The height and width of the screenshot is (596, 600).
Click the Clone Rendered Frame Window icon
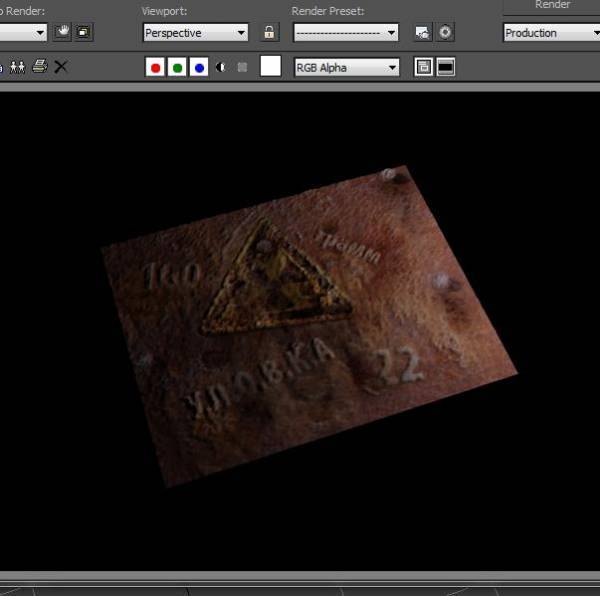click(18, 67)
